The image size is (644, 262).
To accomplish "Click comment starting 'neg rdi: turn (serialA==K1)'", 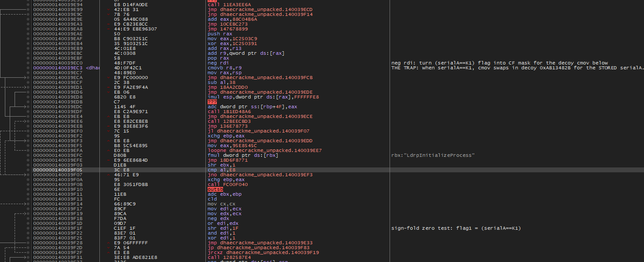I will click(500, 63).
